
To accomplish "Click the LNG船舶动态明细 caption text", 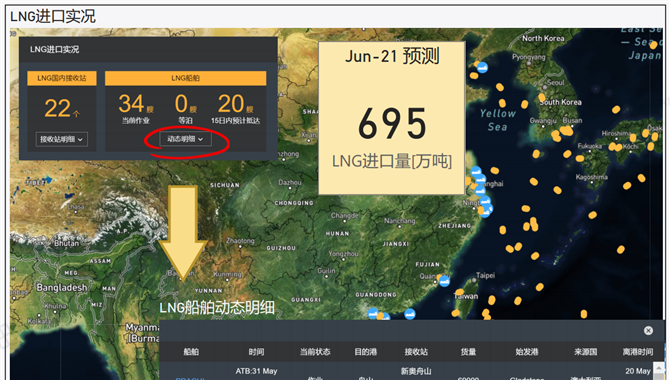I will pyautogui.click(x=217, y=308).
